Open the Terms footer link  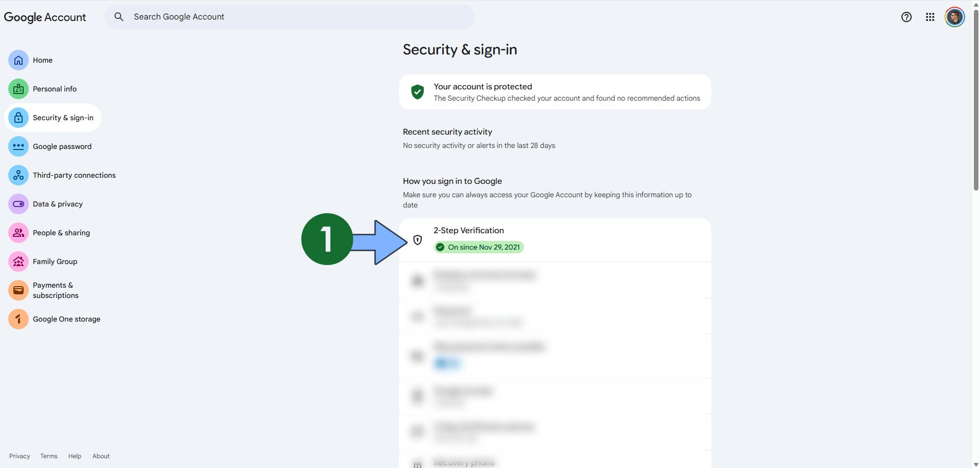49,456
